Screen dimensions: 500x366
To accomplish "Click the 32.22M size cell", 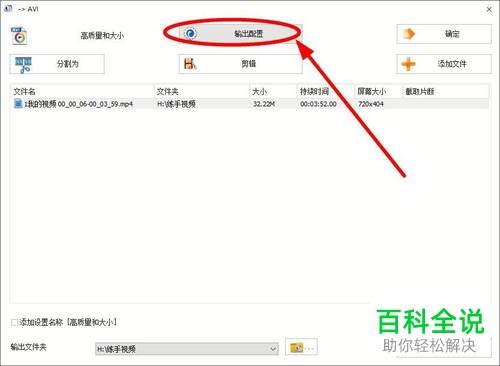I will click(x=264, y=104).
